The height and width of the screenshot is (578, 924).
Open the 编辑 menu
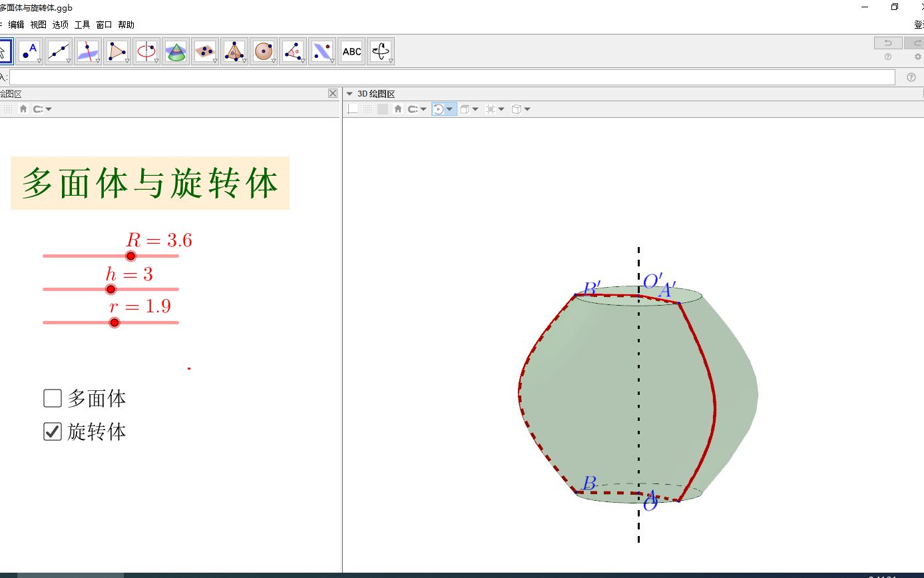point(16,25)
